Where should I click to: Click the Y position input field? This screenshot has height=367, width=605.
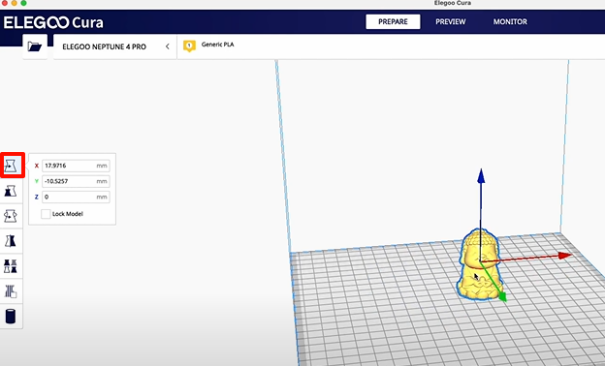tap(76, 181)
